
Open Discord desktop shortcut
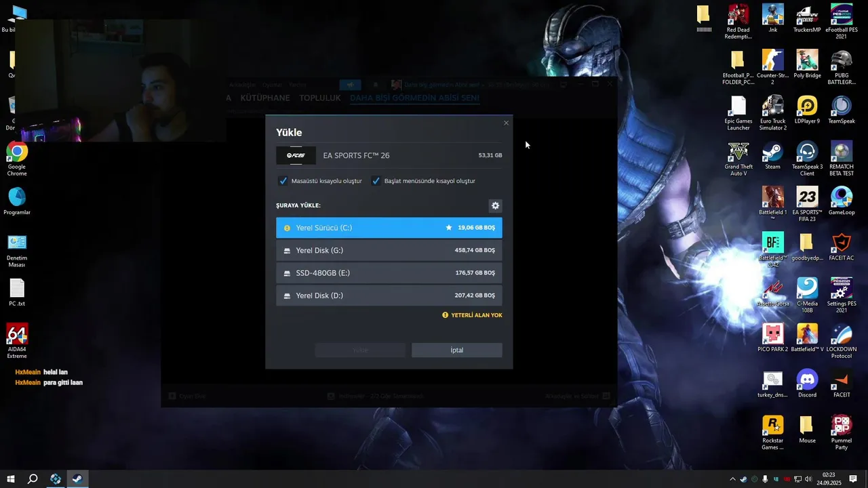click(807, 383)
